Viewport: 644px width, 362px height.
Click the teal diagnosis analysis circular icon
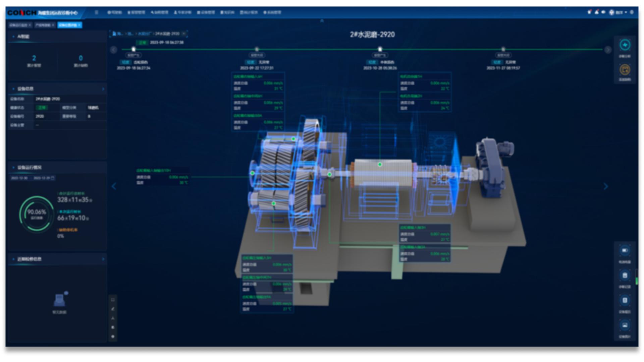point(625,45)
